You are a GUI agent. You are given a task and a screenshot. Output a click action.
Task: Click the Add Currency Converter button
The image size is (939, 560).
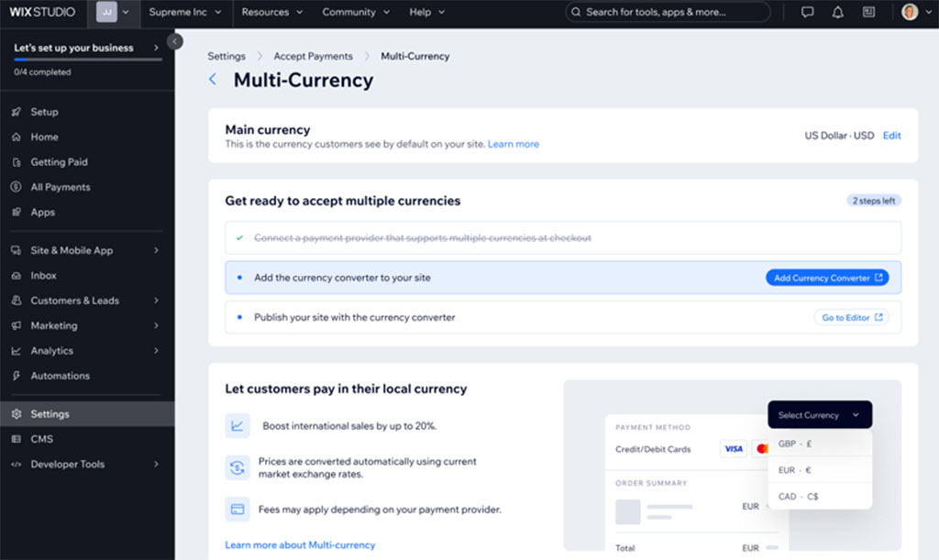pos(828,278)
